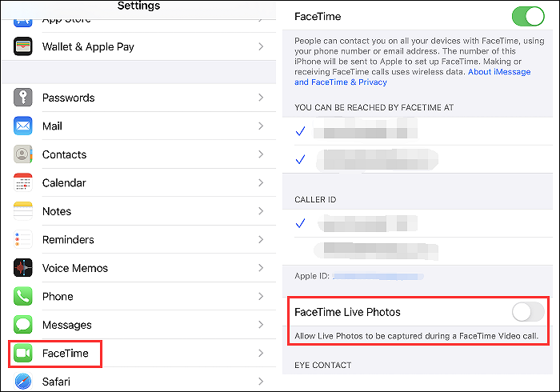This screenshot has width=560, height=392.
Task: Uncheck the second FaceTime reachable address
Action: pos(301,159)
